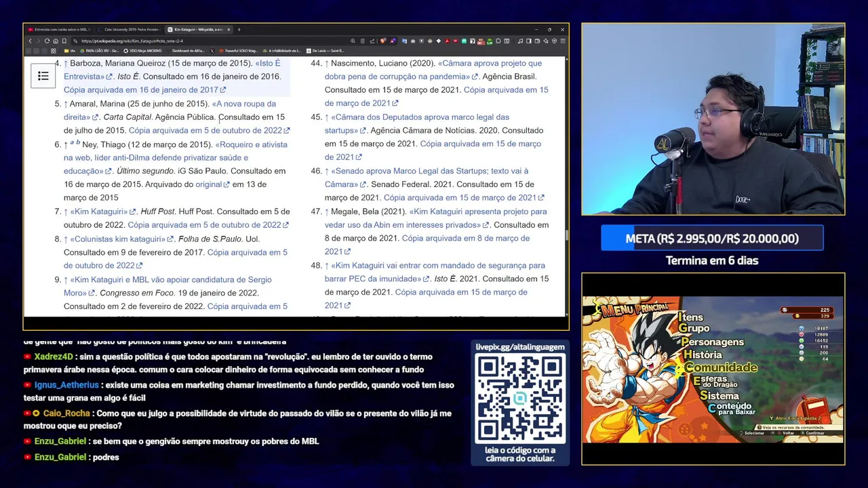Click the Ignus_Aetherius chat username
868x488 pixels.
click(66, 385)
